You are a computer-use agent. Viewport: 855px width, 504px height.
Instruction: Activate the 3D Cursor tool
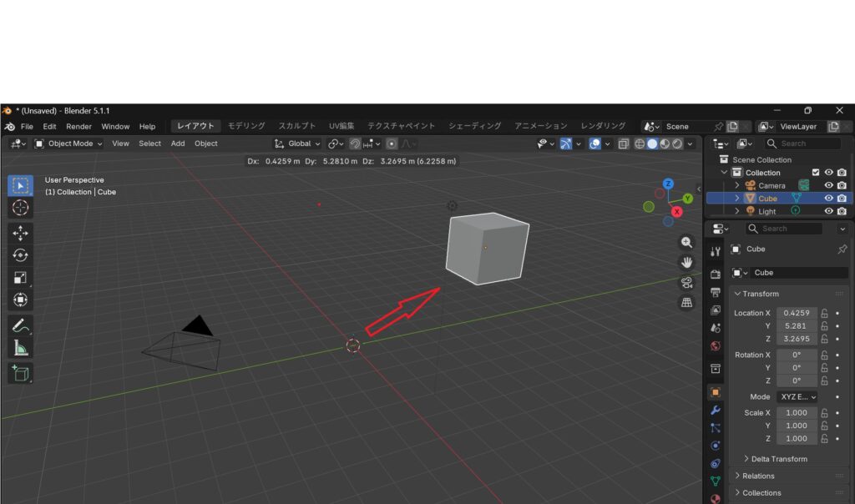click(21, 208)
